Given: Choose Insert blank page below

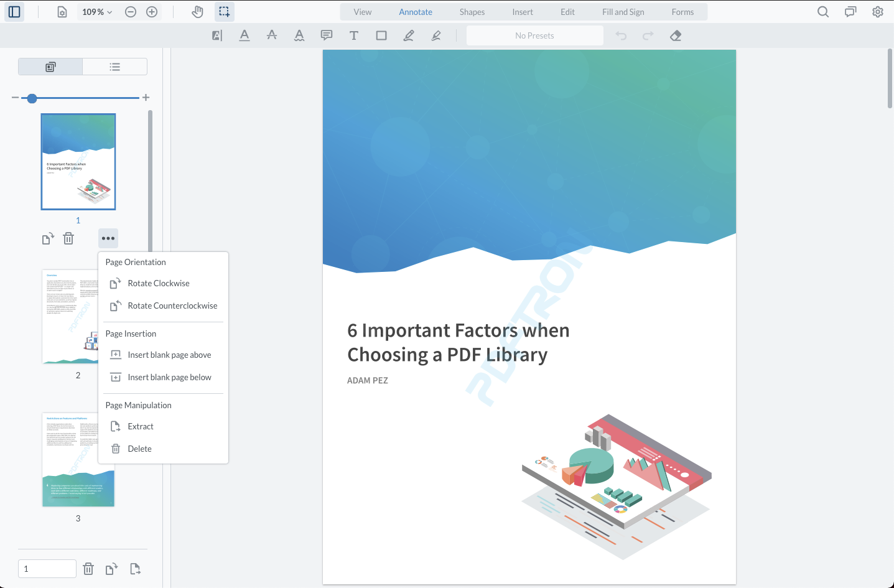Looking at the screenshot, I should tap(164, 377).
